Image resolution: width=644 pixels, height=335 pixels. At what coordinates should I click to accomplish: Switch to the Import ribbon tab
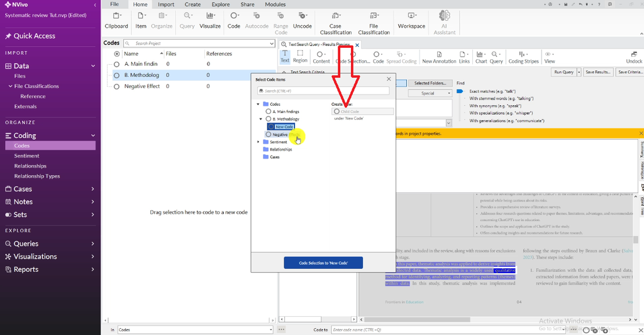166,4
